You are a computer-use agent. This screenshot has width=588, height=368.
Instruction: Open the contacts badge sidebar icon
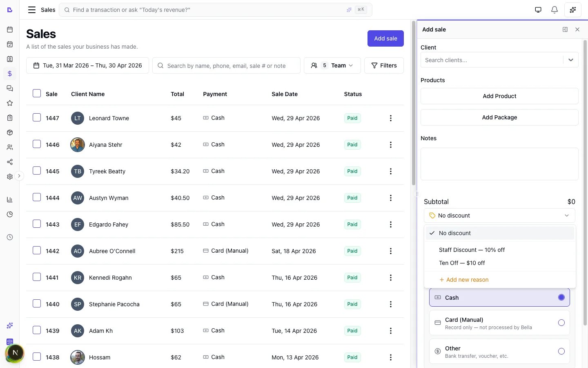pos(10,59)
